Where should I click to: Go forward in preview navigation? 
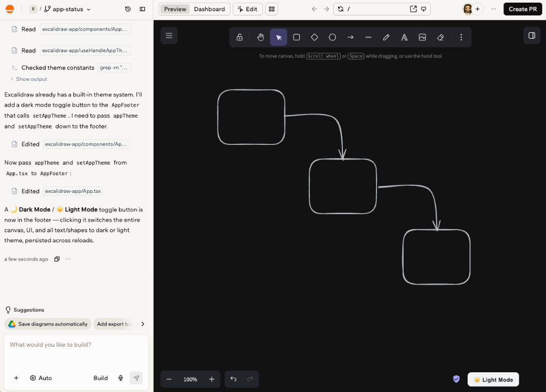(326, 9)
